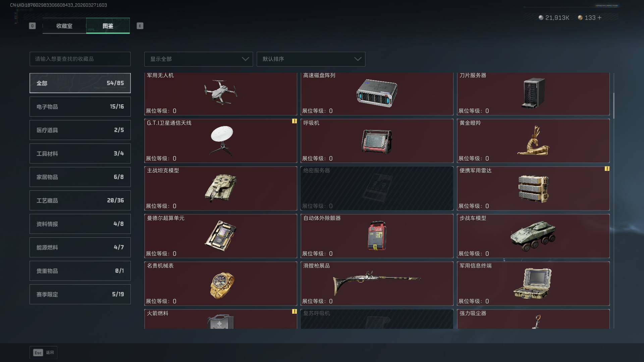Select the 赛季限定 category filter
644x362 pixels.
point(80,294)
